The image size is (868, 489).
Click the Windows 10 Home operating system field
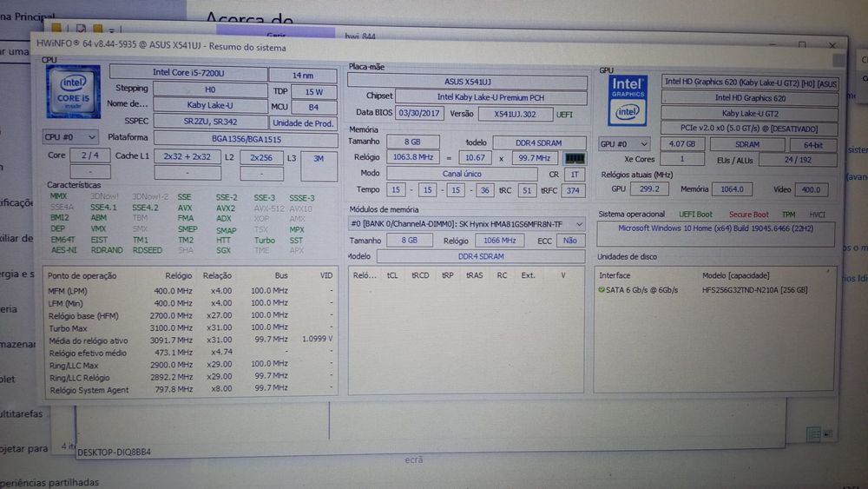pos(715,233)
